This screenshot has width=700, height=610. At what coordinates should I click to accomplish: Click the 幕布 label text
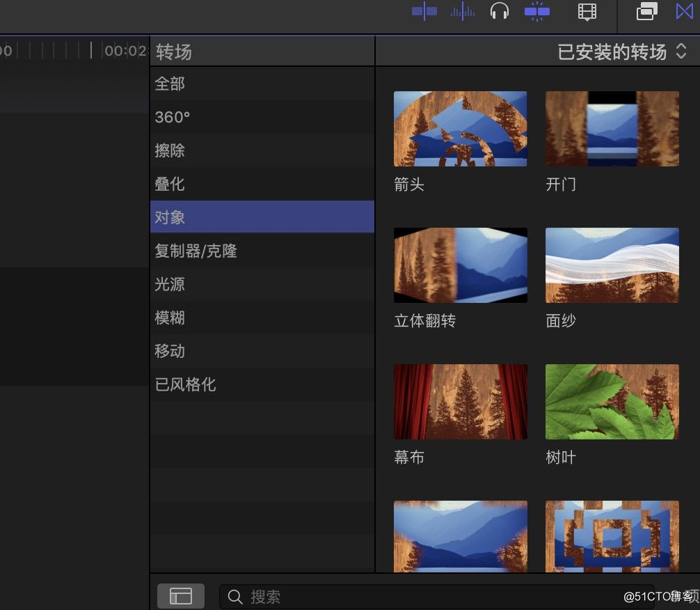[409, 457]
